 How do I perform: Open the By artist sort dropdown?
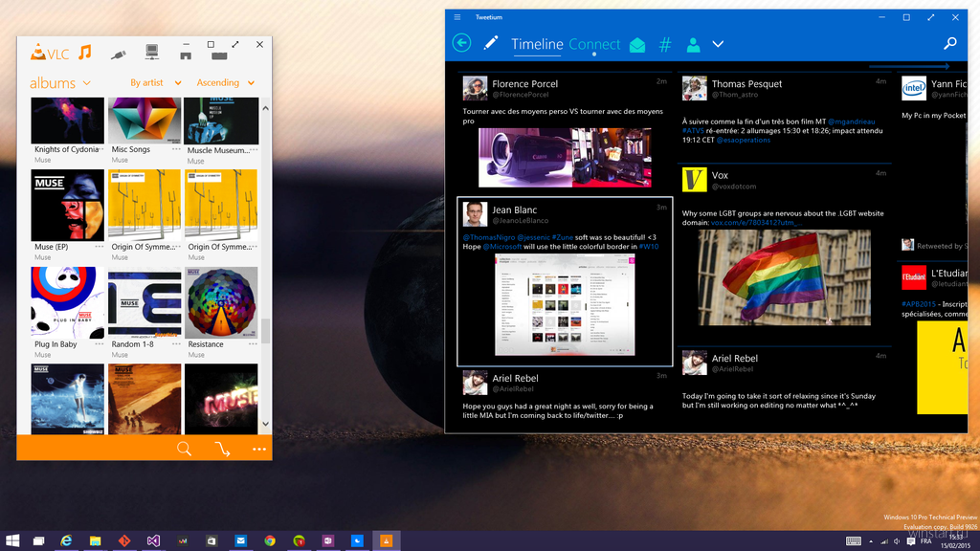click(x=156, y=82)
